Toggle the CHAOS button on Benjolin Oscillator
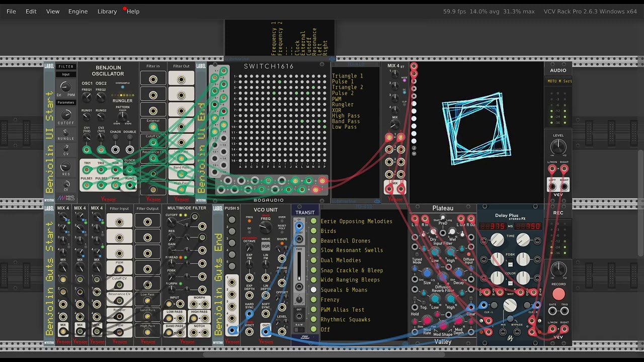This screenshot has width=644, height=362. coord(115,137)
